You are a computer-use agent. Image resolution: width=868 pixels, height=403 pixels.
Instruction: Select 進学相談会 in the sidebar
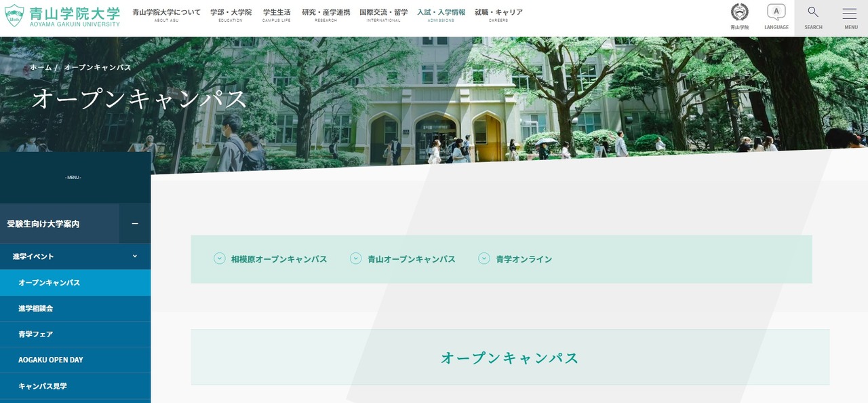pyautogui.click(x=75, y=308)
